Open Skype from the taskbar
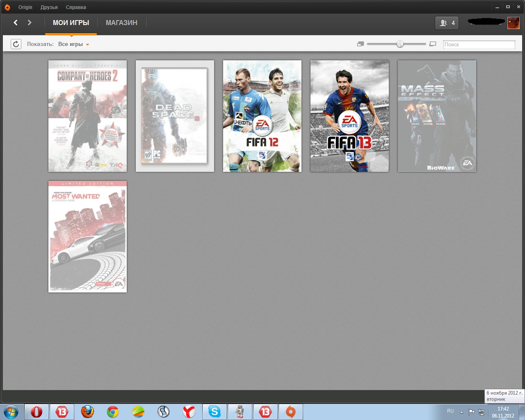Viewport: 525px width, 420px height. 215,411
